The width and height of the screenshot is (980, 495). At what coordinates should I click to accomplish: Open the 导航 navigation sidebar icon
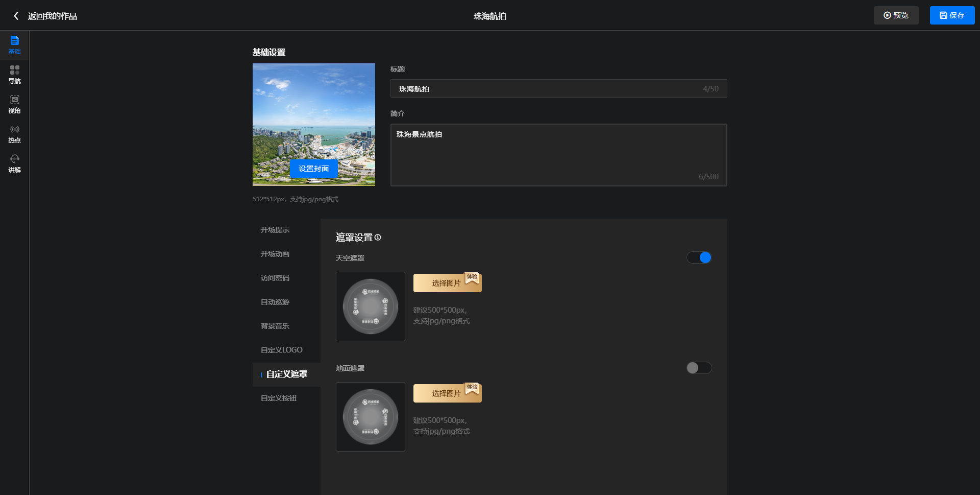coord(14,74)
